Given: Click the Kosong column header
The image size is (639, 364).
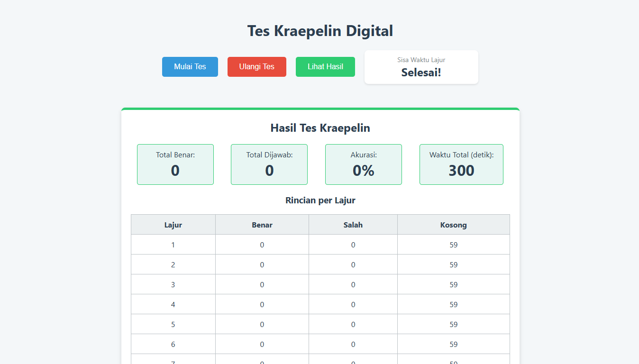Looking at the screenshot, I should [x=454, y=225].
